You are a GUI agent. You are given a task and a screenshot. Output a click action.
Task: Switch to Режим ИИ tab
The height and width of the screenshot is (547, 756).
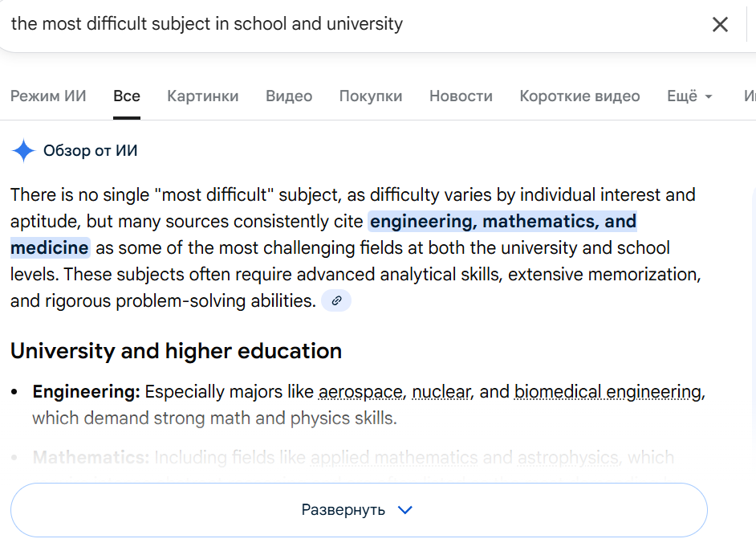point(48,96)
